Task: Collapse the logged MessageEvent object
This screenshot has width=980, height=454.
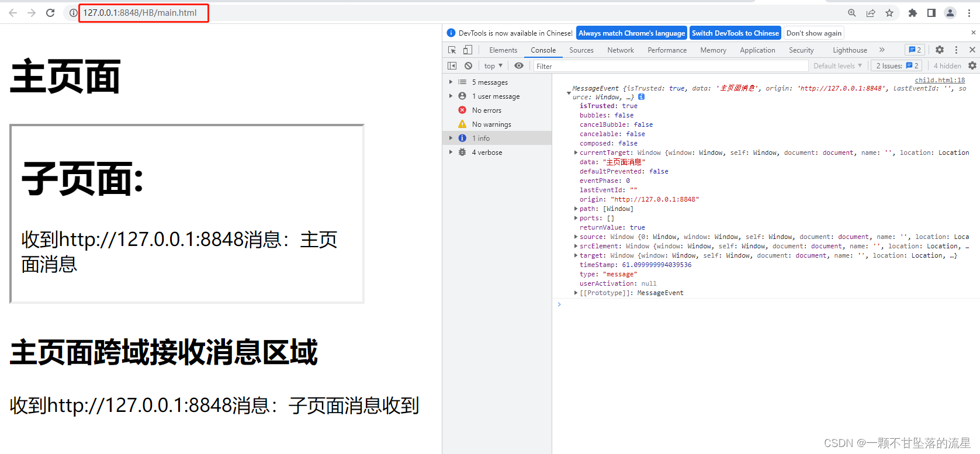Action: click(x=569, y=93)
